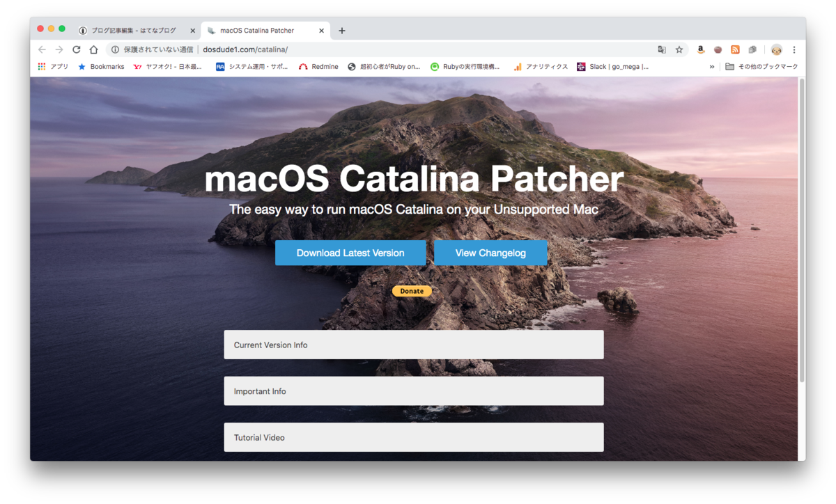Click the Google Translate icon in address bar
The width and height of the screenshot is (836, 504).
[x=662, y=49]
